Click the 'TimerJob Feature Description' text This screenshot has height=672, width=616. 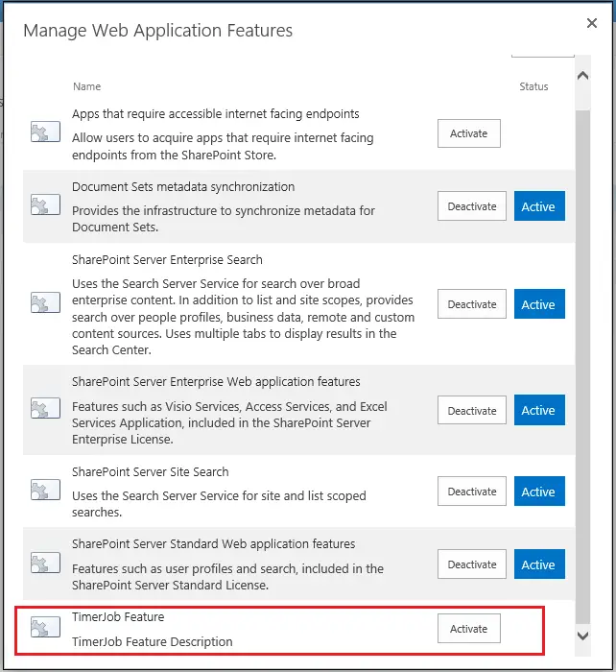point(153,641)
